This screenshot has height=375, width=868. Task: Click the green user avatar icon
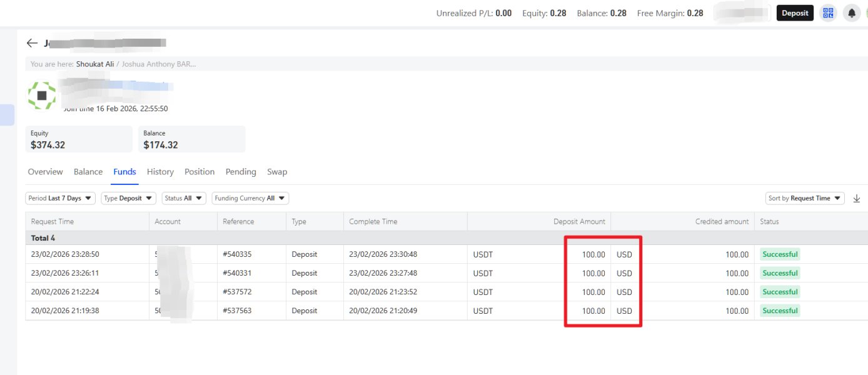pos(42,96)
